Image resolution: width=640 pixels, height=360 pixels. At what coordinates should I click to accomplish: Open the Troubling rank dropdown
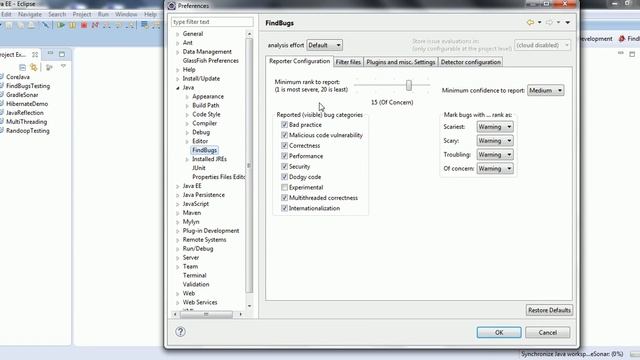[495, 155]
